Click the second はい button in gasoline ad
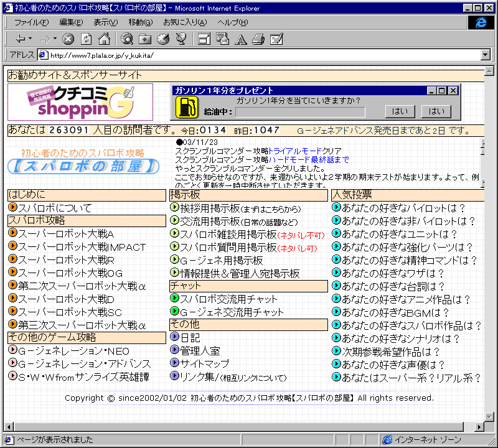The image size is (498, 448). coord(436,111)
